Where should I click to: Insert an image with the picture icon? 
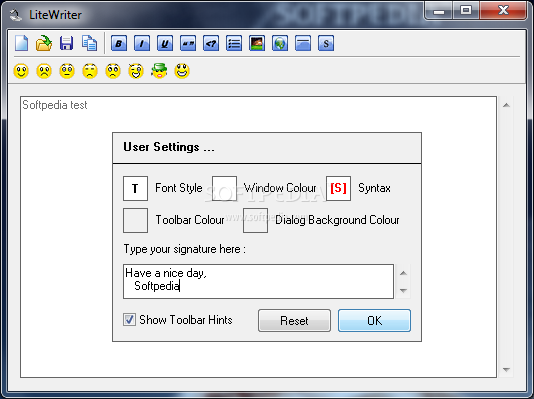(257, 43)
